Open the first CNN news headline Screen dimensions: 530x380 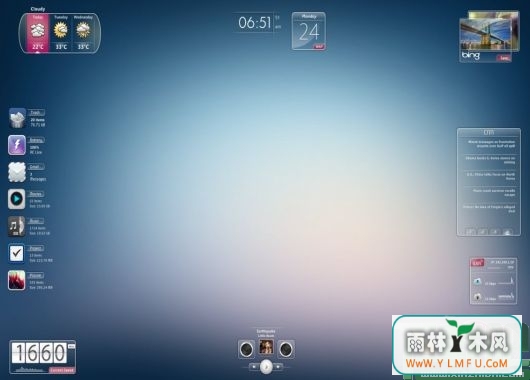491,144
